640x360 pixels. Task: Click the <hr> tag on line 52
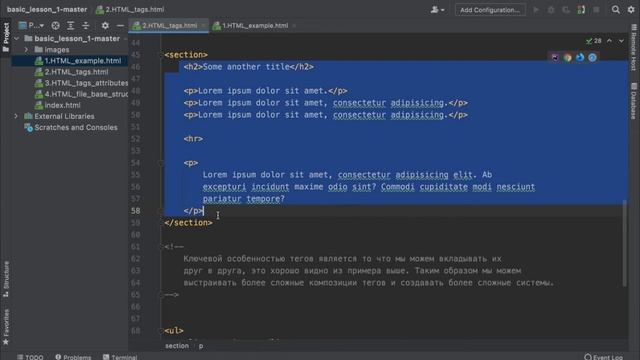coord(193,139)
